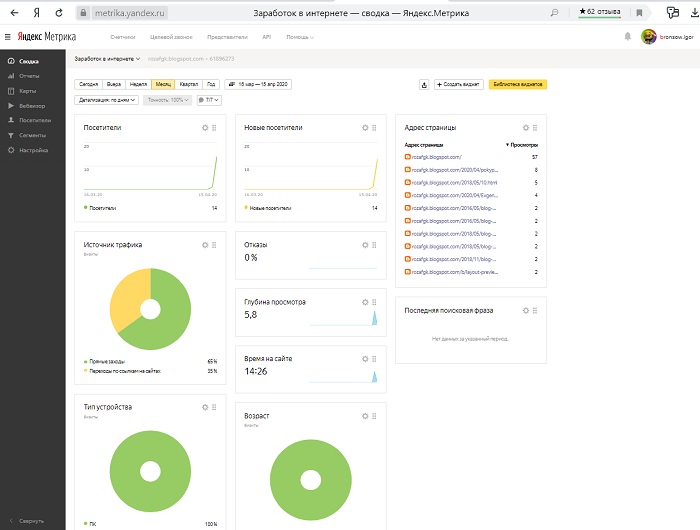
Task: Click the padlock icon in address bar
Action: (83, 13)
